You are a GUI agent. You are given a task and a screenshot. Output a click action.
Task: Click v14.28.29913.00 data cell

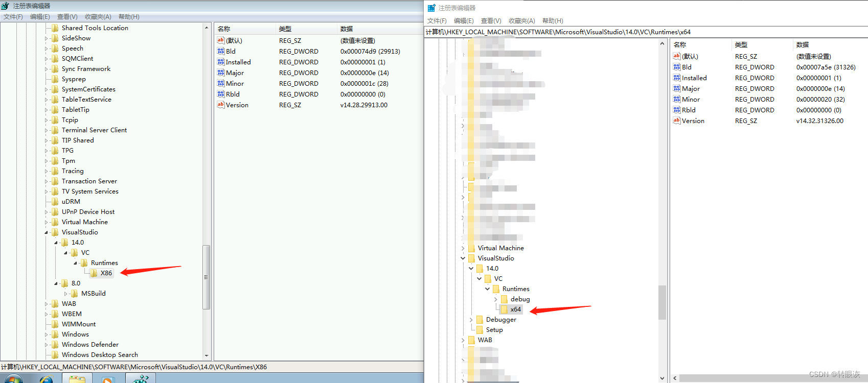tap(364, 105)
